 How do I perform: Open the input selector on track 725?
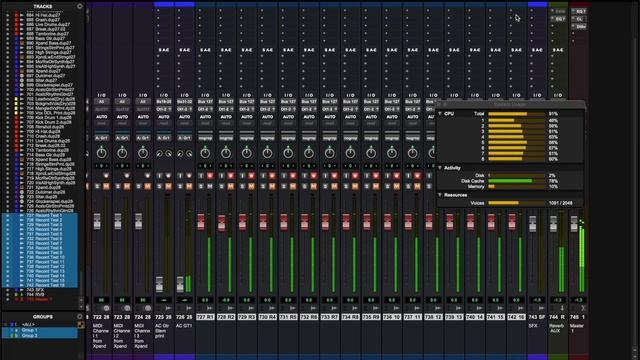pyautogui.click(x=164, y=102)
